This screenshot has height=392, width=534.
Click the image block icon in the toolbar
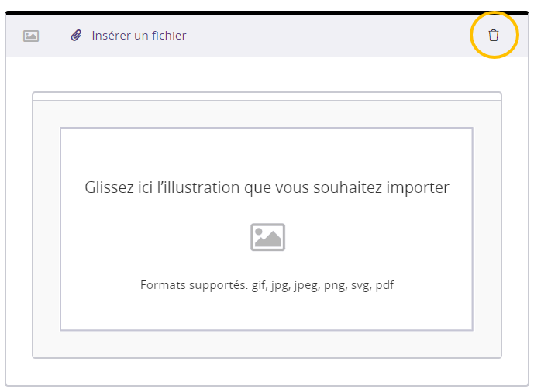[x=31, y=36]
